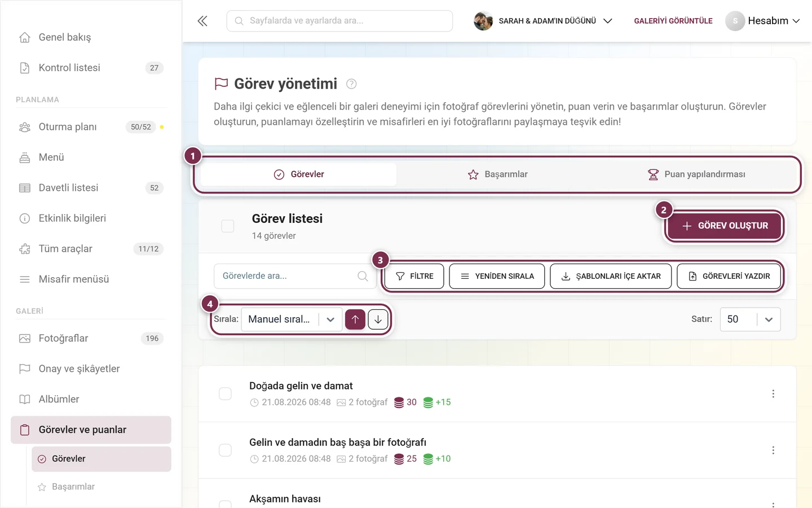812x508 pixels.
Task: Check the Doğada gelin ve damat task box
Action: click(225, 393)
